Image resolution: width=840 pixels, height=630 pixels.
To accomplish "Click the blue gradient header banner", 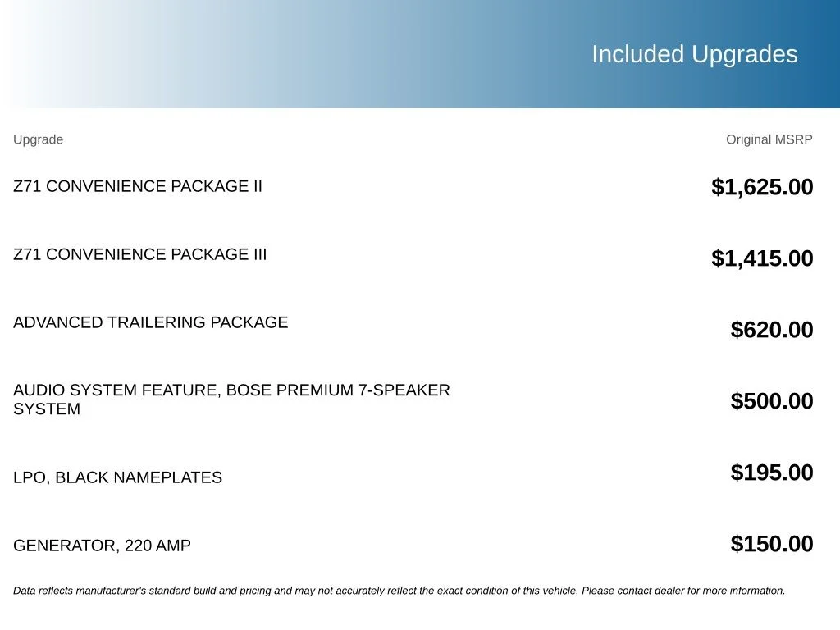I will pos(420,53).
